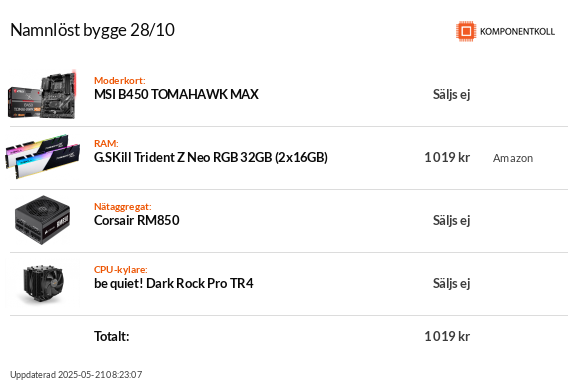The height and width of the screenshot is (388, 577).
Task: Click the Namnlöst bygge 28/10 title
Action: (92, 30)
